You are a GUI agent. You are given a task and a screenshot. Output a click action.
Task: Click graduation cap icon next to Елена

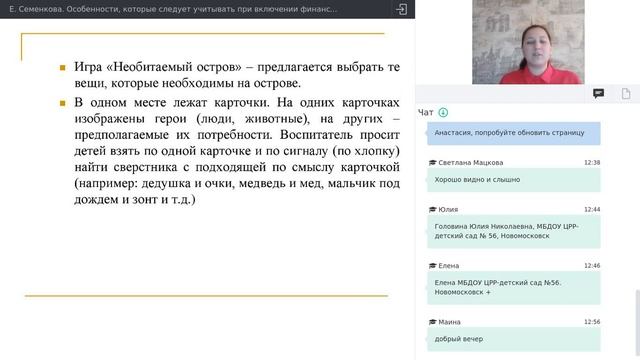pyautogui.click(x=433, y=266)
